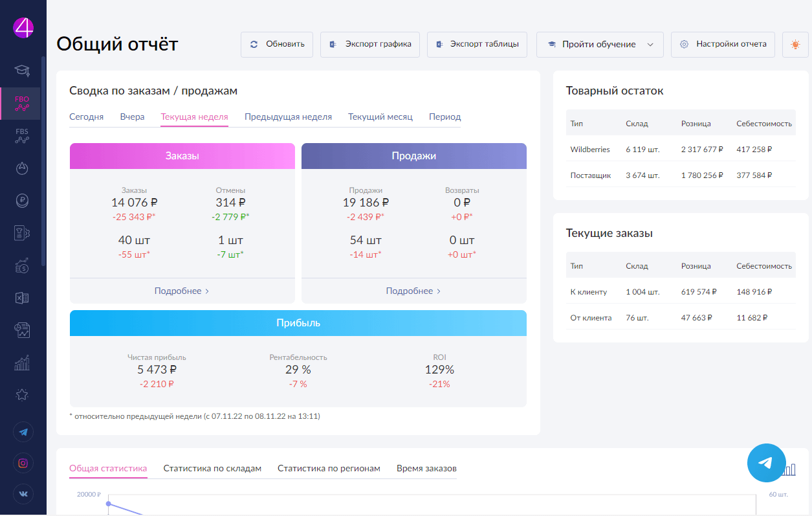Viewport: 812px width, 516px height.
Task: Switch to the Сегодня tab
Action: 86,117
